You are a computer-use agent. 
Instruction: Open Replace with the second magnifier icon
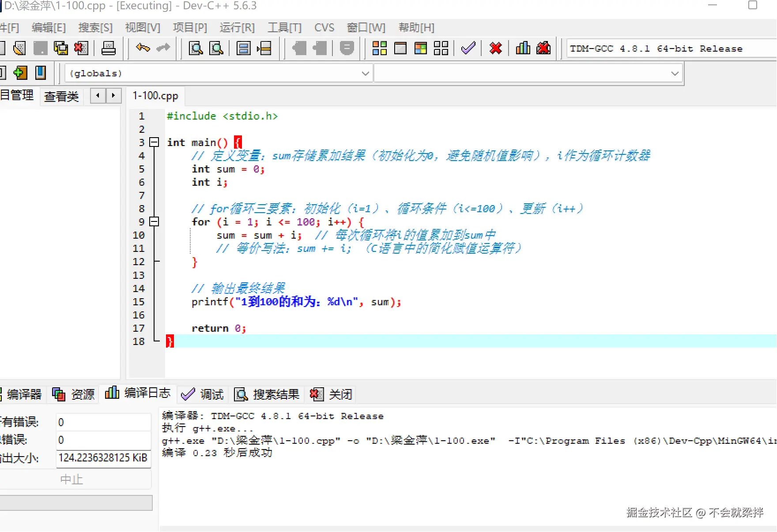tap(216, 48)
